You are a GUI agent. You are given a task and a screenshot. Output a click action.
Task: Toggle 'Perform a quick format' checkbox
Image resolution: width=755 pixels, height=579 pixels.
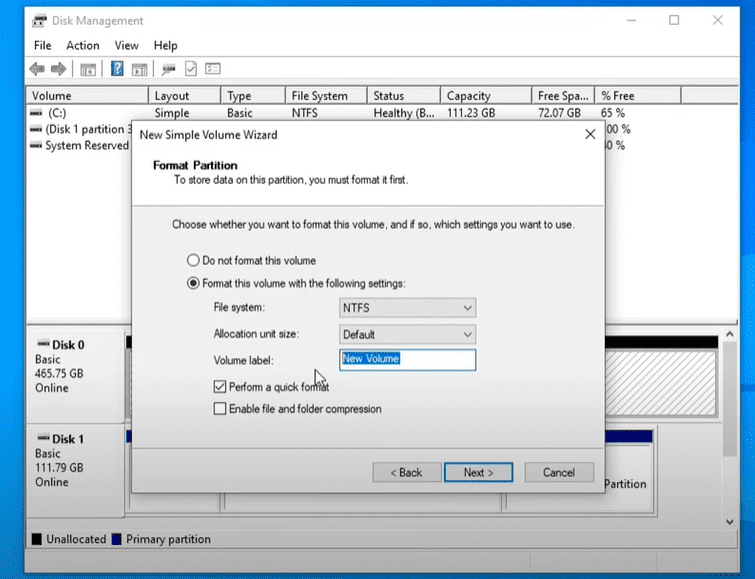(x=220, y=386)
